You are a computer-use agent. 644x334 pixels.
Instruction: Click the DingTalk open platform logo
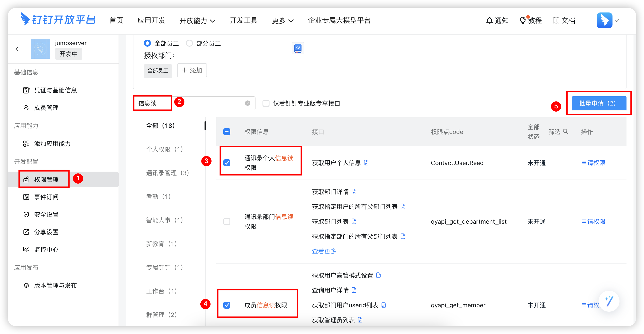(58, 19)
